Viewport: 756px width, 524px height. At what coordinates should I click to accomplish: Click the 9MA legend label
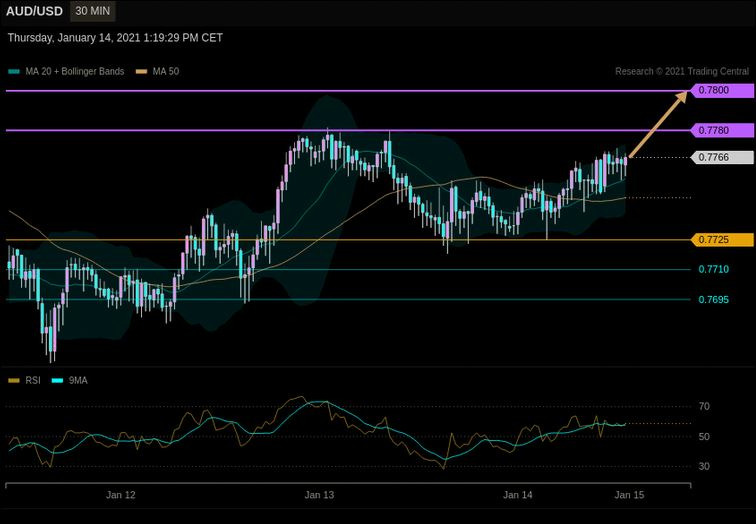tap(78, 380)
